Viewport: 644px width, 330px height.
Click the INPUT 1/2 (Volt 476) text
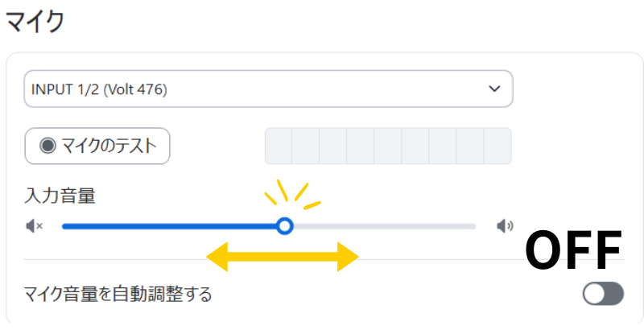[x=99, y=89]
